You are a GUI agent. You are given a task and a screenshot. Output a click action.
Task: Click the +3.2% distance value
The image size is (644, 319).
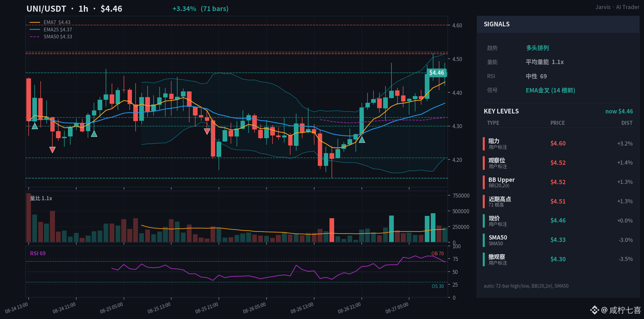(625, 143)
